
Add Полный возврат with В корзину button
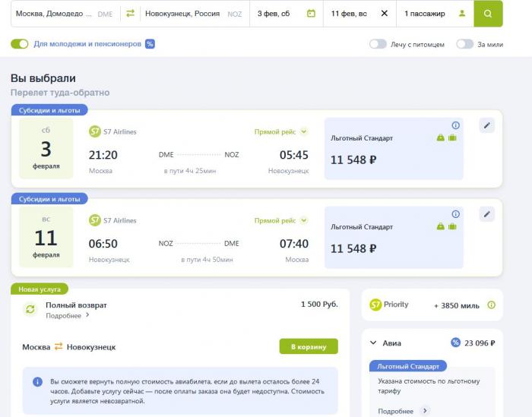pos(309,346)
